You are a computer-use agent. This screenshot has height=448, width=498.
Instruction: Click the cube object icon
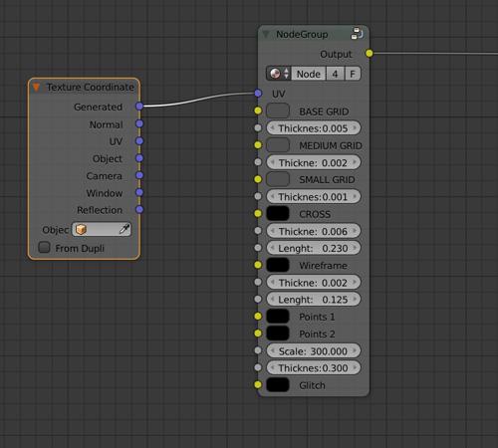(x=81, y=229)
